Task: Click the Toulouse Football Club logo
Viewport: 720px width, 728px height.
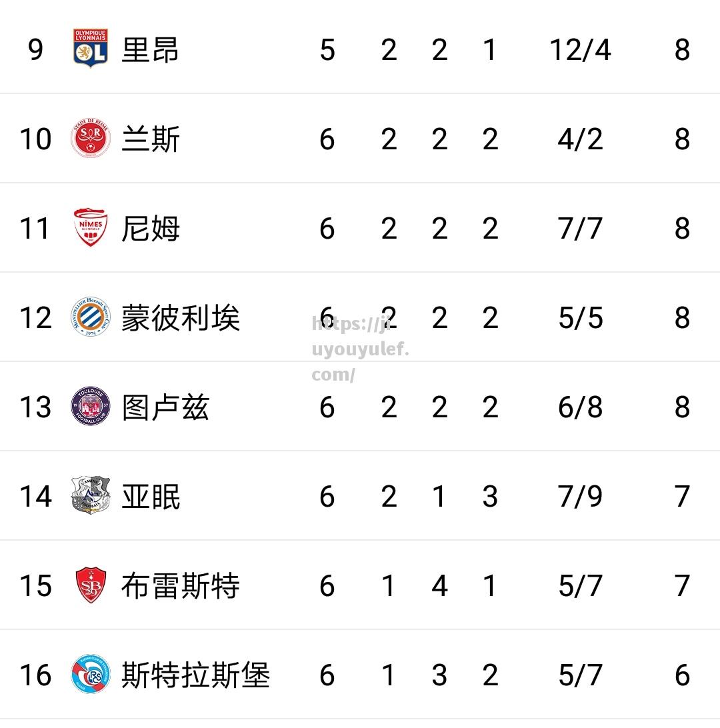Action: [x=91, y=406]
